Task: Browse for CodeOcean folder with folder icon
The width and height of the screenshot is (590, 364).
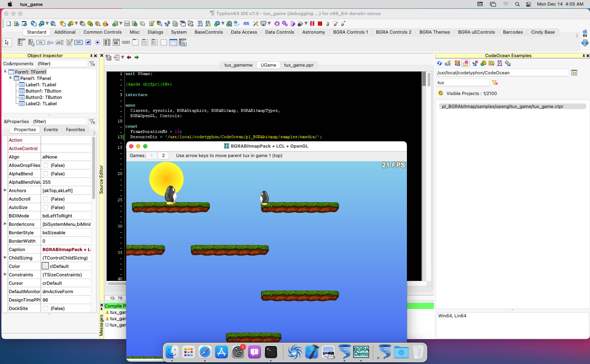Action: click(574, 73)
